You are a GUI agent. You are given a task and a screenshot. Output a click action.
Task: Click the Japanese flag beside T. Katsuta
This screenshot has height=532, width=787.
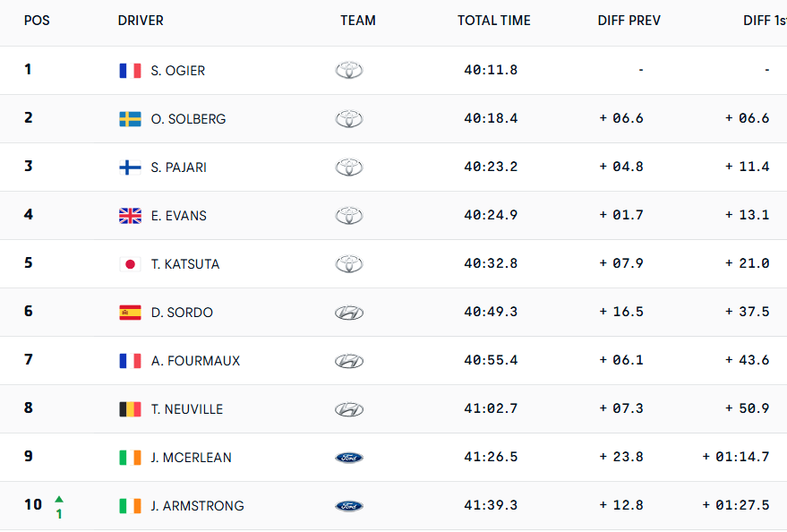[130, 264]
